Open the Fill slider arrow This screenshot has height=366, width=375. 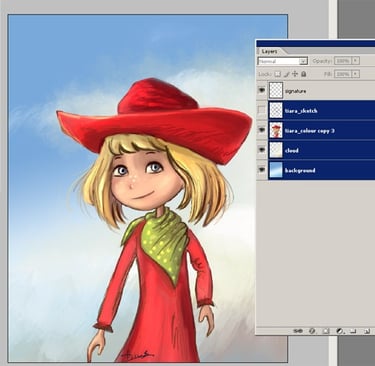[356, 74]
